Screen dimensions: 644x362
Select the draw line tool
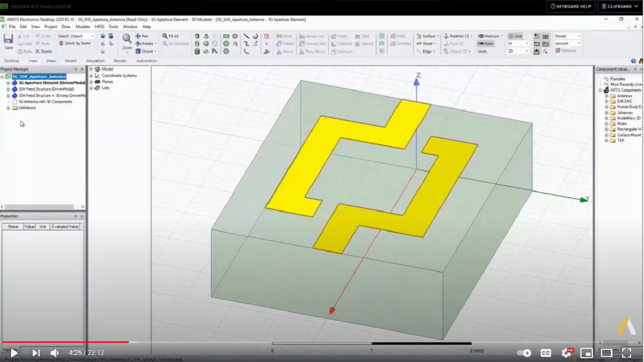[x=246, y=36]
